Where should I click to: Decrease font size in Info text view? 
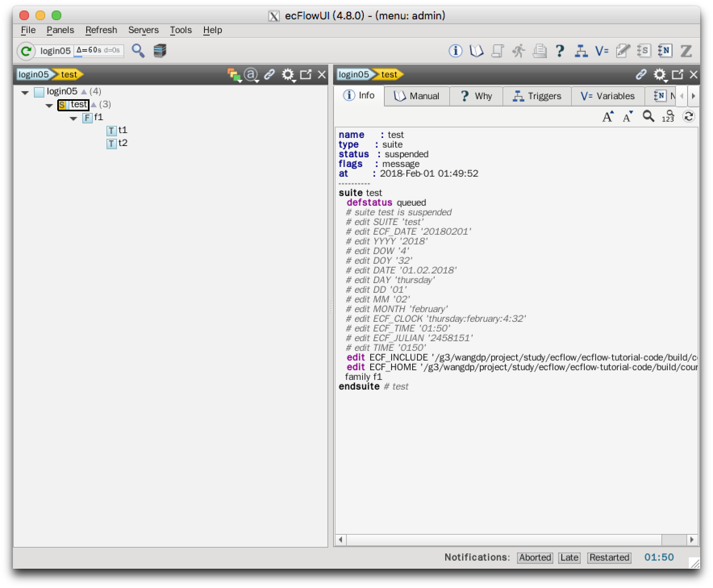628,117
